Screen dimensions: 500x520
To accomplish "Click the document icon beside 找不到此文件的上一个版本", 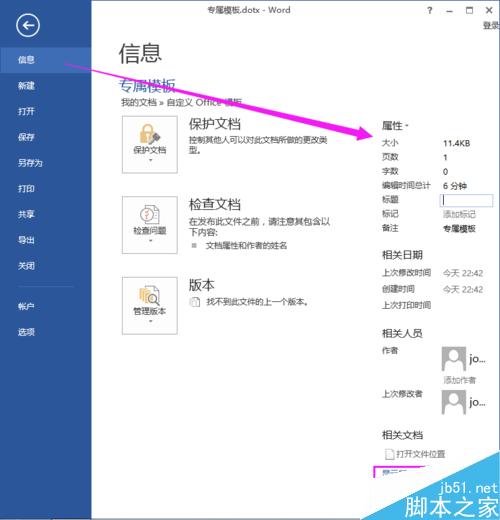I will 195,302.
